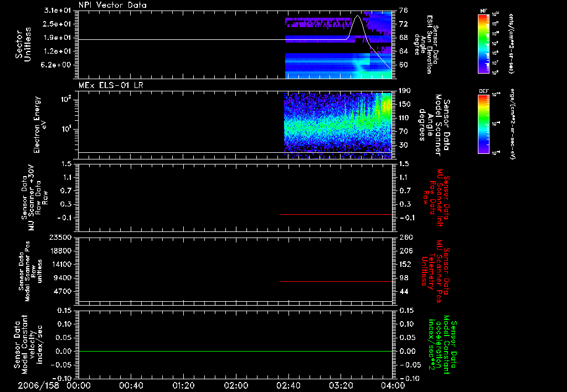The image size is (567, 392).
Task: Click the 23500 scanner position tick label
Action: pyautogui.click(x=60, y=238)
